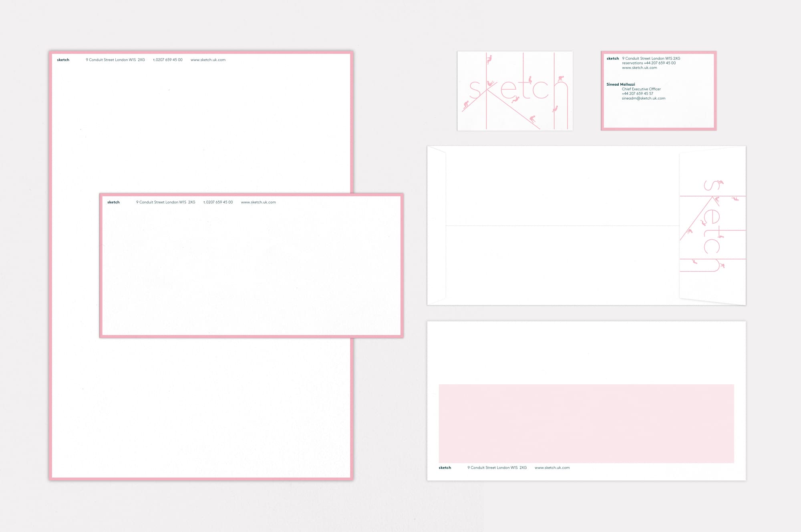This screenshot has height=532, width=801.
Task: Click the name Sinead Mallozzi on card
Action: tap(620, 84)
